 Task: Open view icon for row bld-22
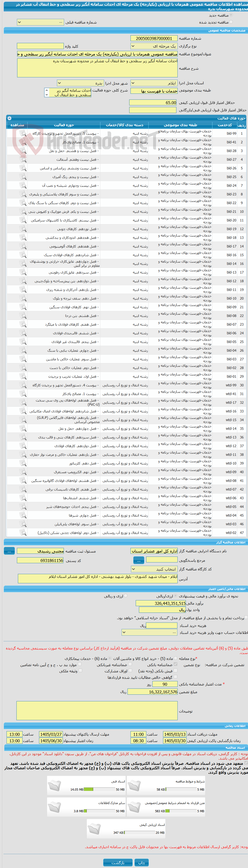point(23,203)
